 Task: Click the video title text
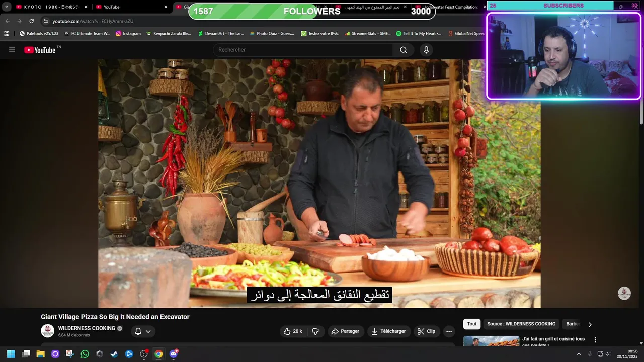coord(115,317)
